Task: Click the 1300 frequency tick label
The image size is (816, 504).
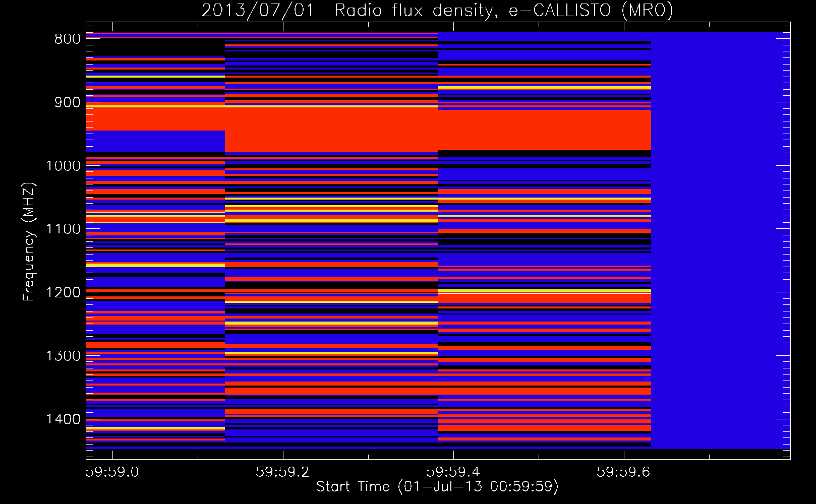Action: [64, 356]
